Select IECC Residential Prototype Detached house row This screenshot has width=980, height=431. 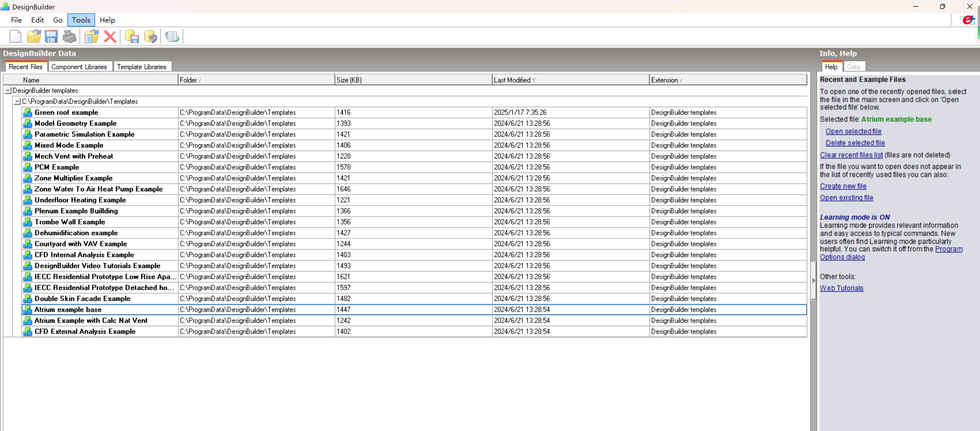point(414,288)
